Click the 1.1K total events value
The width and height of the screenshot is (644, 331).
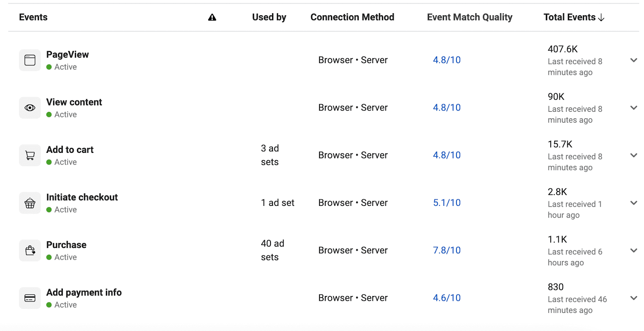pos(557,239)
